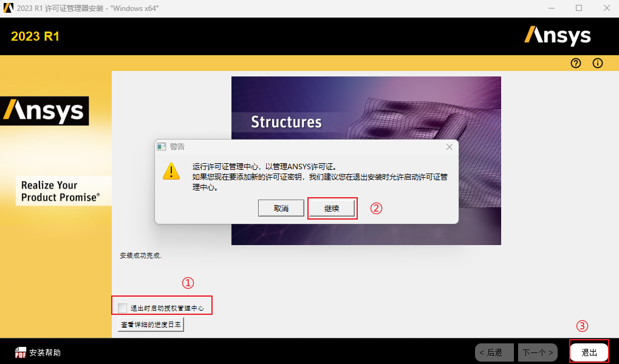
Task: Open 查看详细的进度日志 button
Action: coord(151,325)
